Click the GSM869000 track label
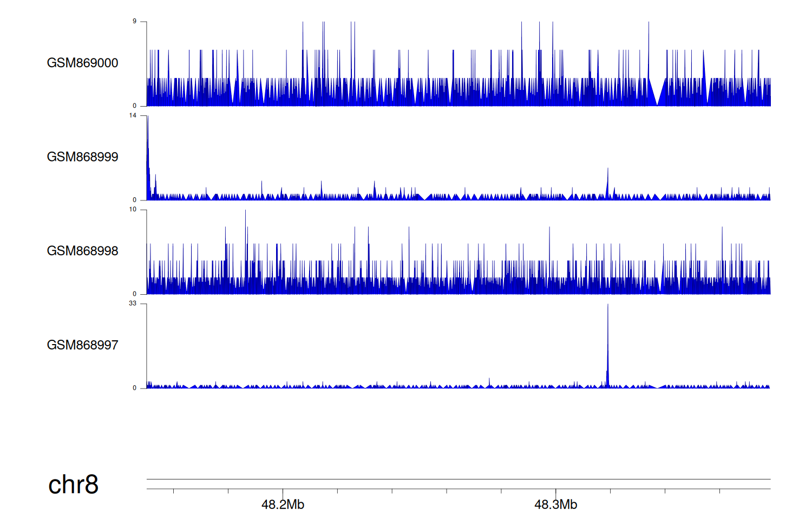Screen dimensions: 812x531 pos(82,63)
